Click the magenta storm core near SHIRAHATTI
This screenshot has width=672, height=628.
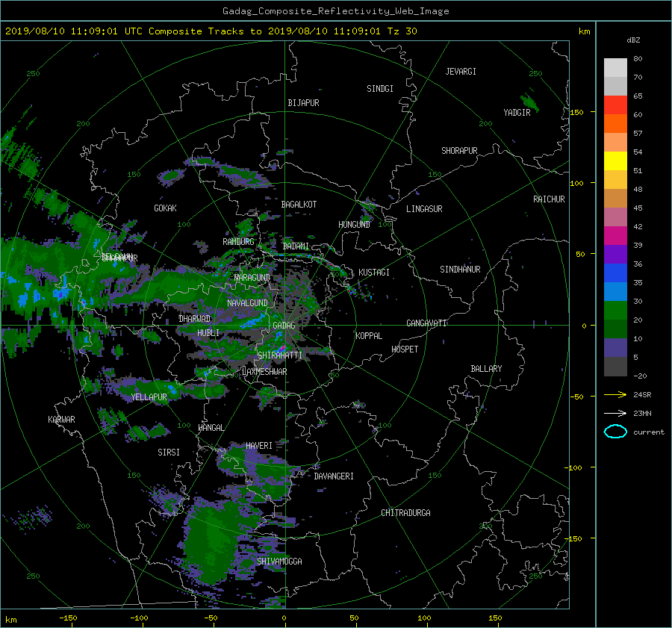tap(282, 348)
